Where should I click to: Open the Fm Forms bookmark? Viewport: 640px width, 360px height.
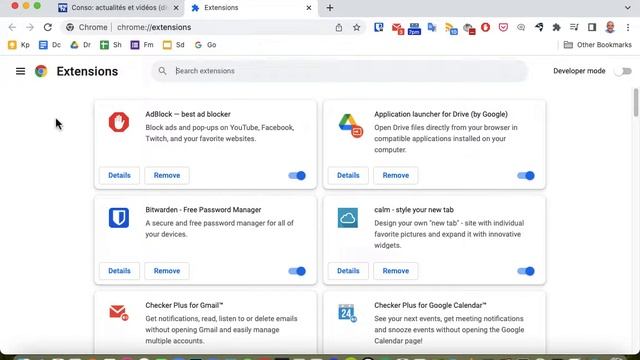pyautogui.click(x=142, y=45)
